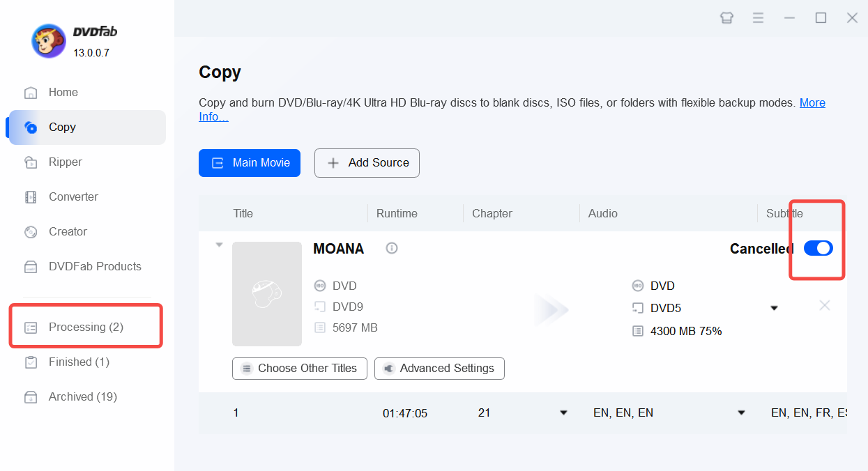Open the Processing (2) tab
This screenshot has height=471, width=868.
[x=86, y=327]
